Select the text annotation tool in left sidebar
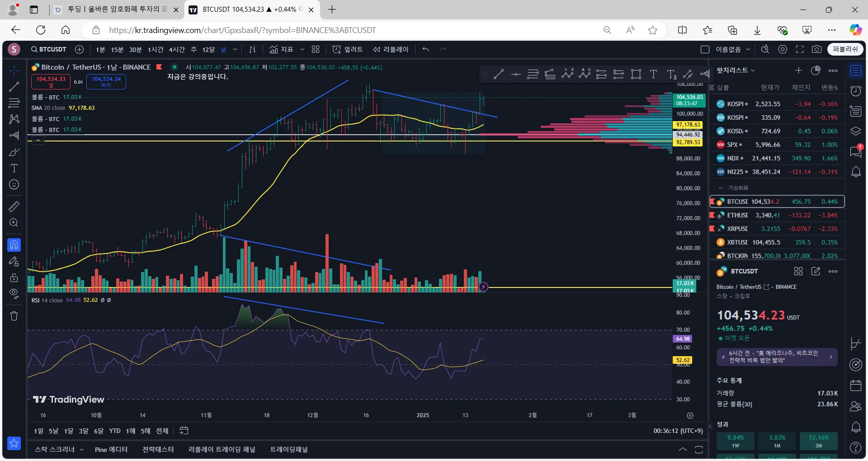 coord(14,168)
